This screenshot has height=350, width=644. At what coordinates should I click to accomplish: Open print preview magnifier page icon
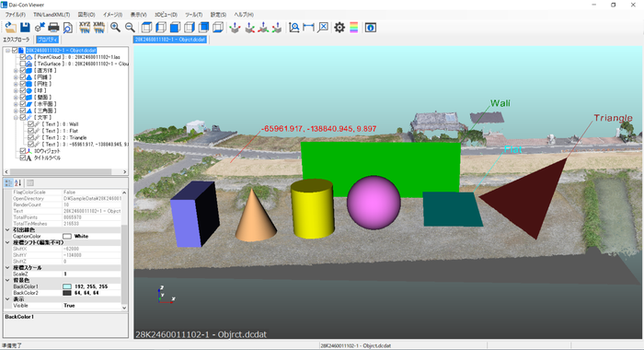pos(68,28)
